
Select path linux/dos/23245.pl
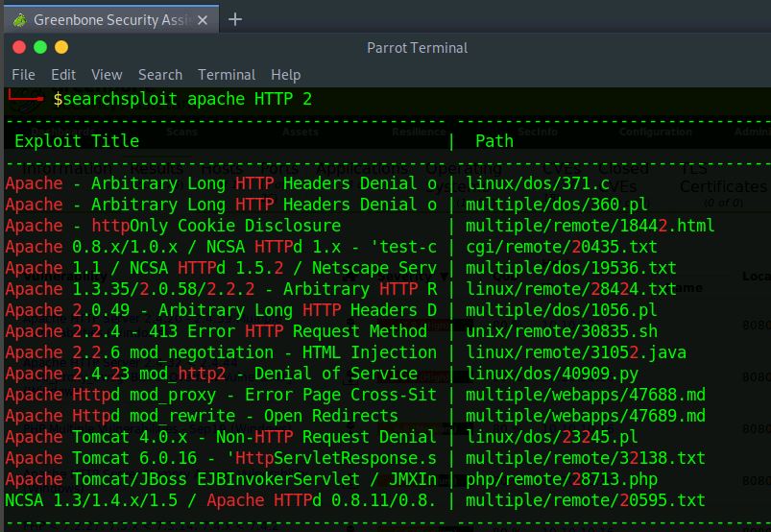click(552, 437)
